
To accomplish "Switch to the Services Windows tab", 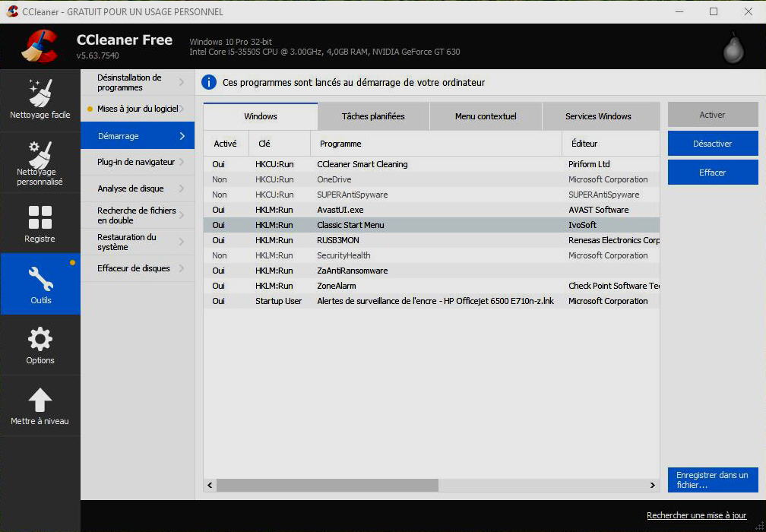I will click(x=601, y=116).
